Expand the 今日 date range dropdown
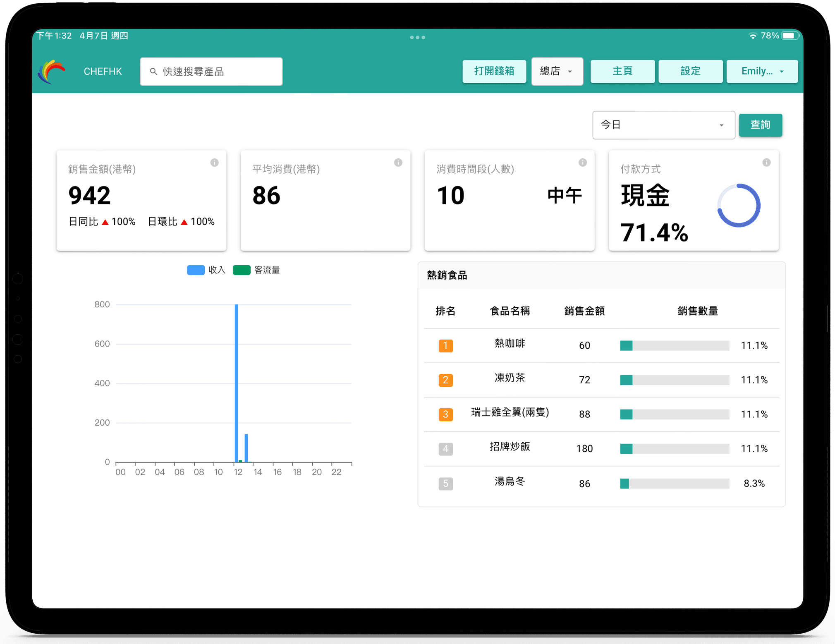Viewport: 835px width, 644px height. click(x=663, y=125)
